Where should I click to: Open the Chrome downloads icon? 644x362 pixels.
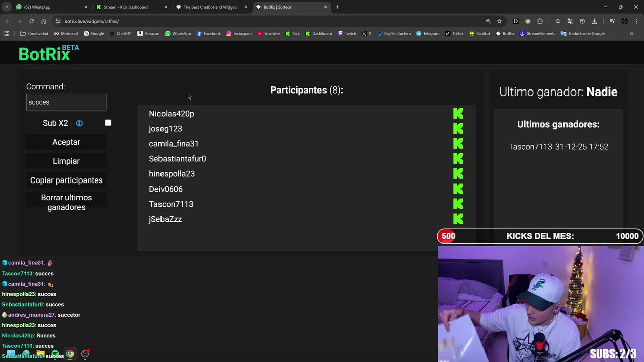pyautogui.click(x=594, y=21)
